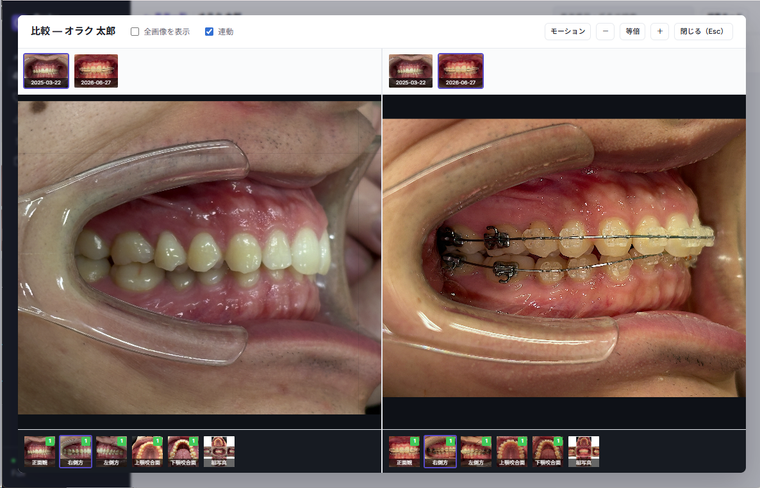Choose 上顎咬合面 view in left pane strip

(x=147, y=452)
